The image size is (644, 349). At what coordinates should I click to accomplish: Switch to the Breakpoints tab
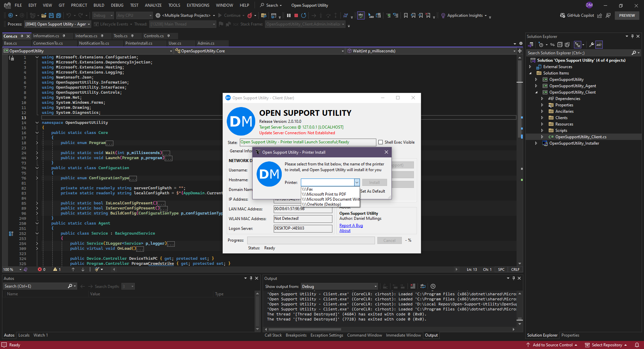point(296,335)
